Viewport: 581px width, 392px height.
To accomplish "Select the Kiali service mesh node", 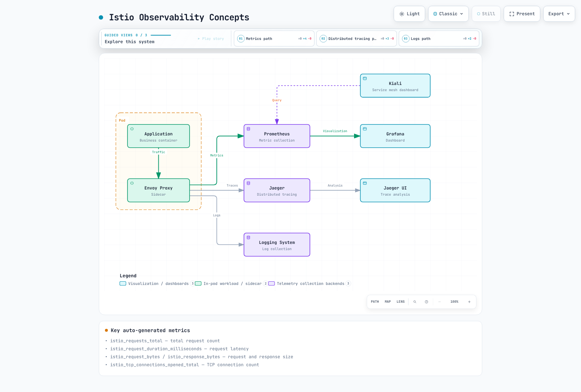I will [x=395, y=86].
